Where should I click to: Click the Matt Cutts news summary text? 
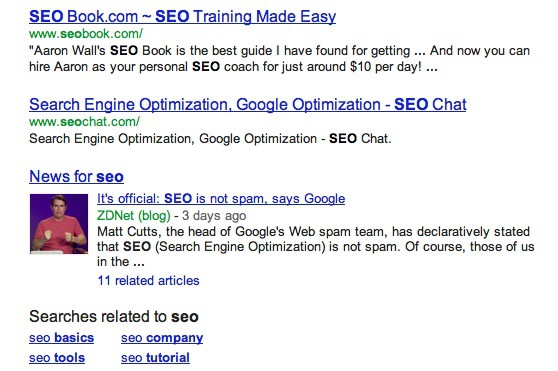click(316, 247)
